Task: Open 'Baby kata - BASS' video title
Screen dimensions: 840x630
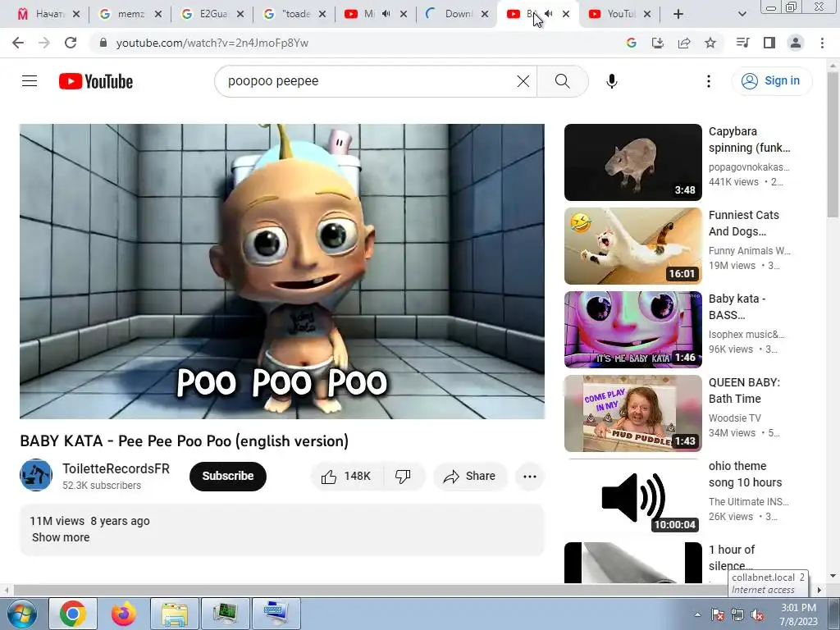Action: [737, 307]
